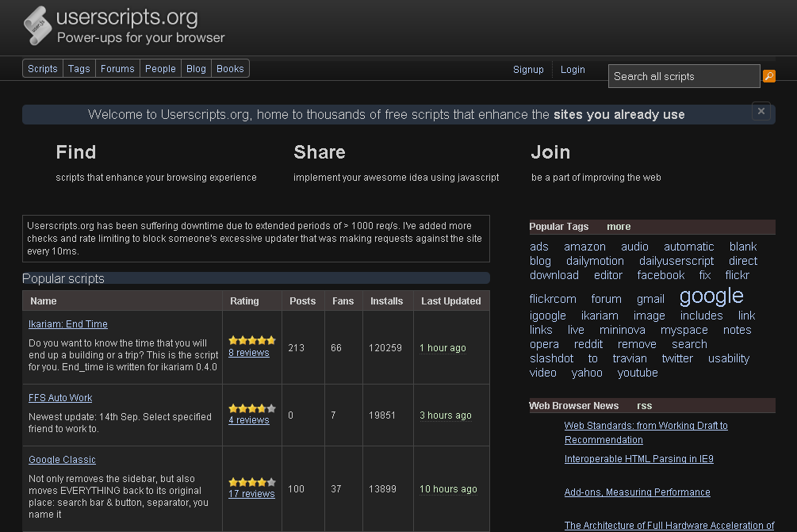
Task: Open the Books menu item
Action: pos(230,69)
